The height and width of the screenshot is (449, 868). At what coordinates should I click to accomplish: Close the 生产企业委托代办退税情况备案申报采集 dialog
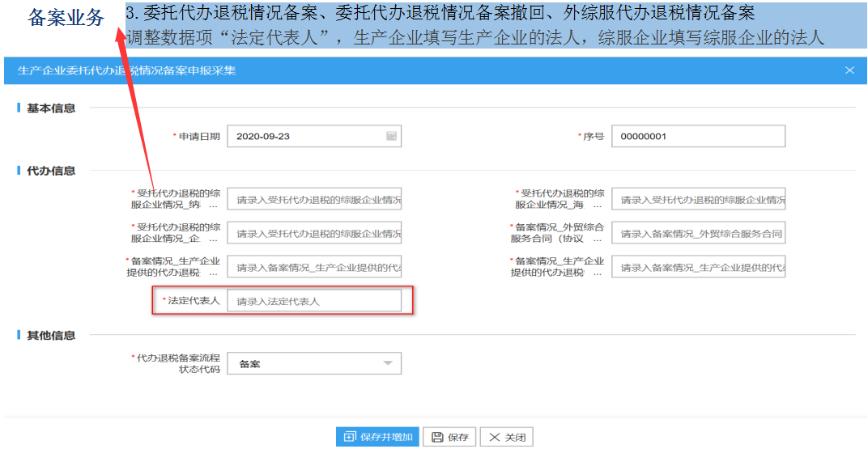849,70
